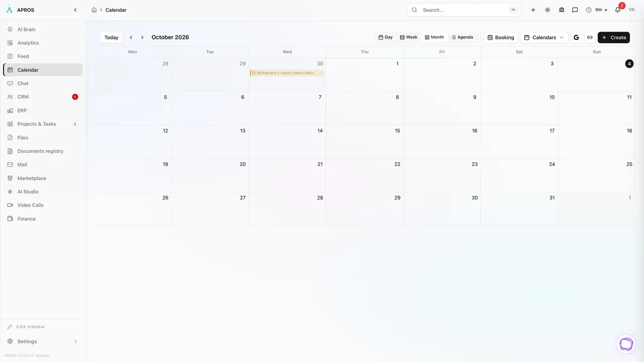The width and height of the screenshot is (644, 362).
Task: Click the Today button
Action: tap(111, 37)
